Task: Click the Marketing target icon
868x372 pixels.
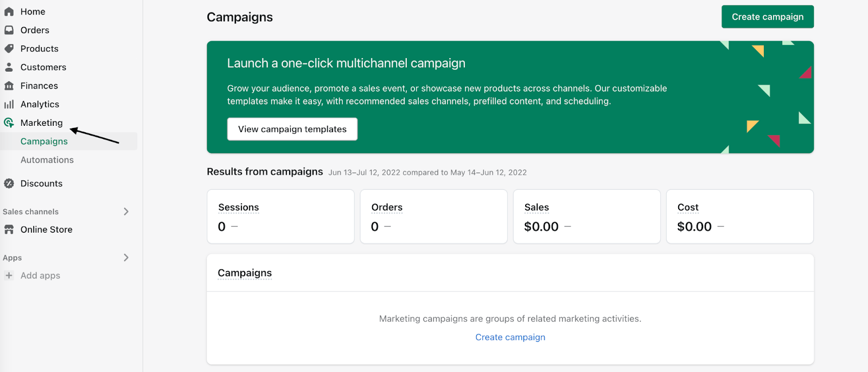Action: (9, 123)
